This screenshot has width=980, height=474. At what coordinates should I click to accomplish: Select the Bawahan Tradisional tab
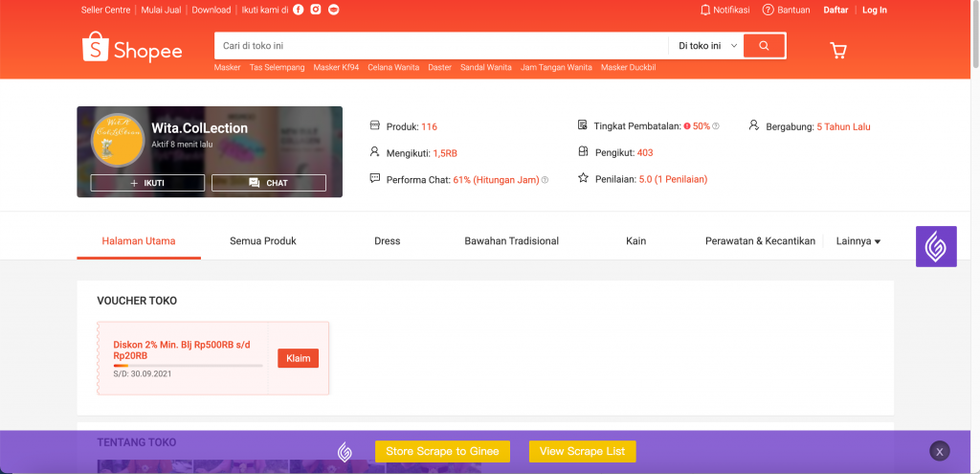pos(512,240)
